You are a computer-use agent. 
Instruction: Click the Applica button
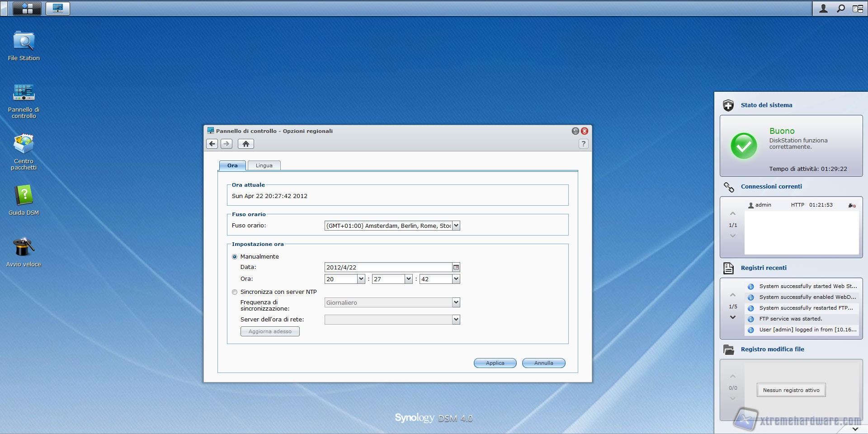tap(495, 363)
